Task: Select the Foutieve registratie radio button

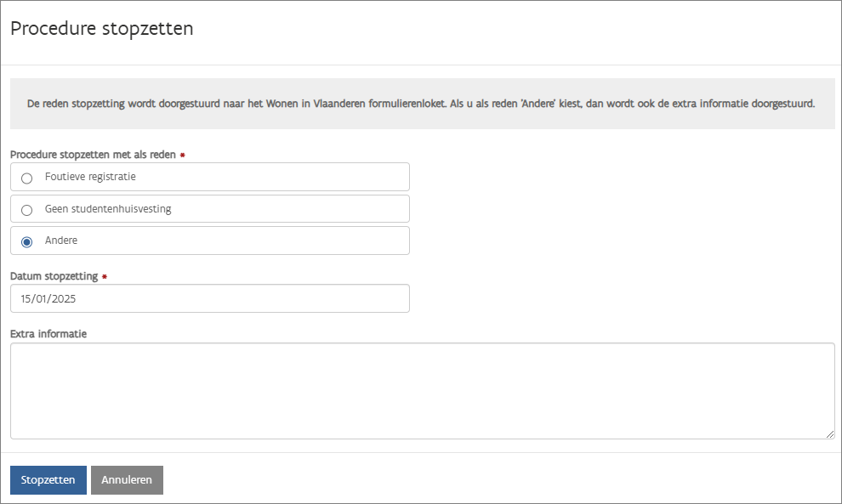Action: point(26,178)
